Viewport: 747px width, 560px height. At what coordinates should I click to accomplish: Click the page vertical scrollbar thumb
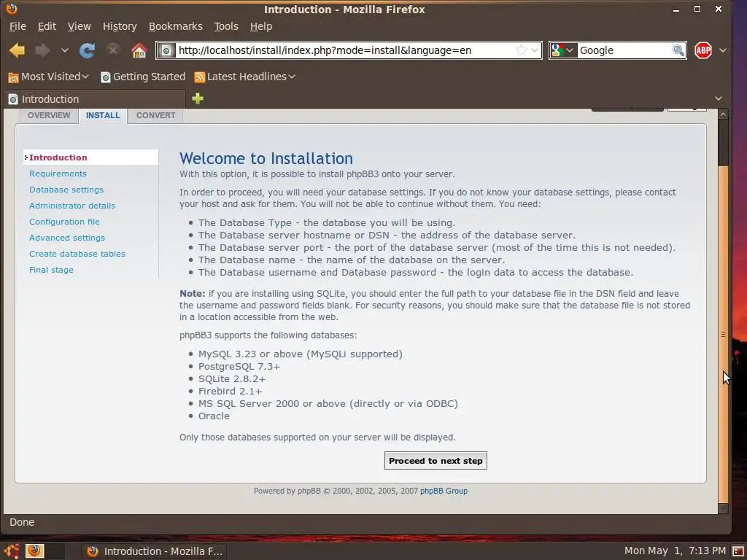(723, 333)
